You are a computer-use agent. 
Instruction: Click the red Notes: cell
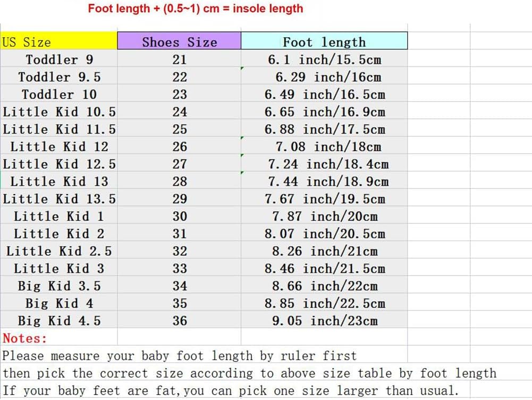(x=25, y=338)
